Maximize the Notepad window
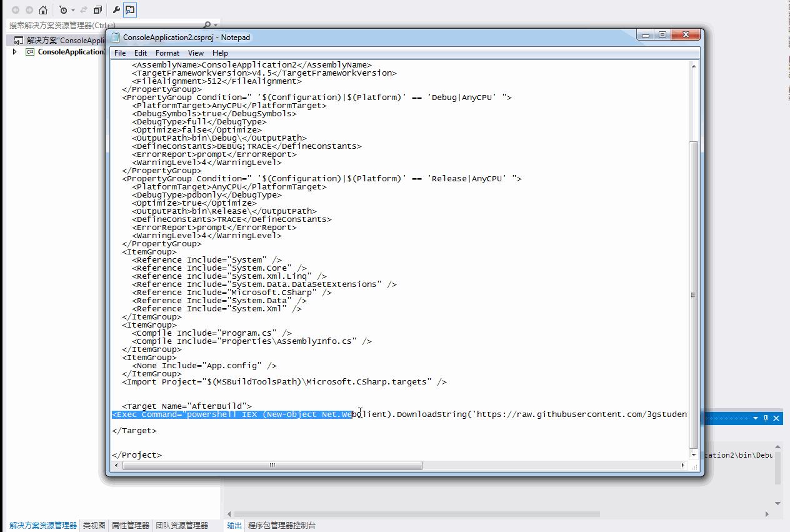Viewport: 790px width, 532px height. tap(662, 35)
